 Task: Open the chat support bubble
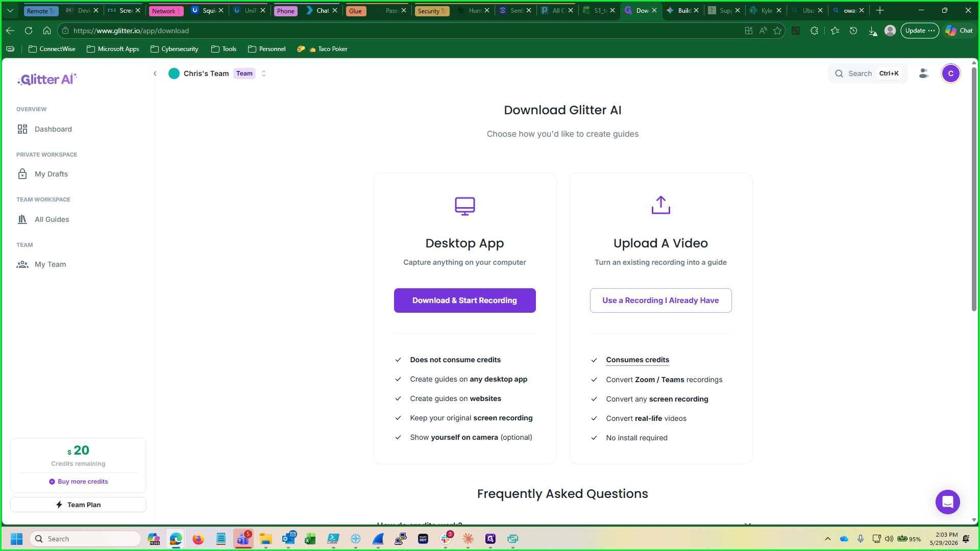pos(947,502)
